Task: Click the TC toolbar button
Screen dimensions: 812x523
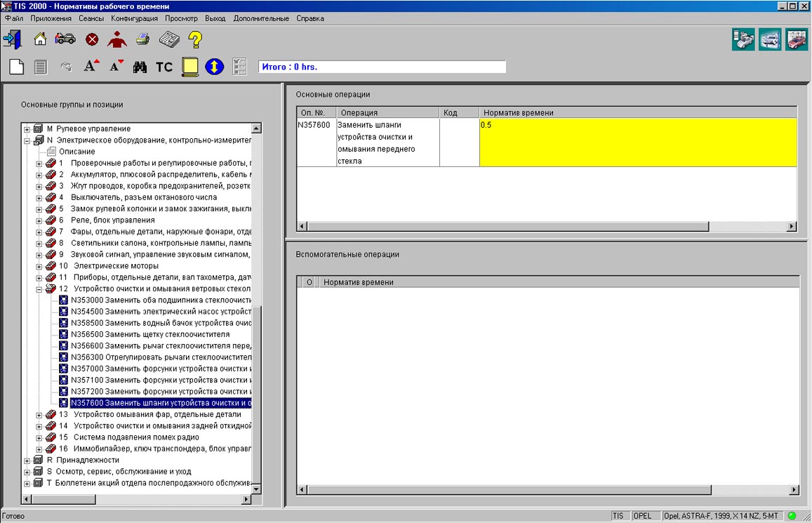Action: (x=164, y=67)
